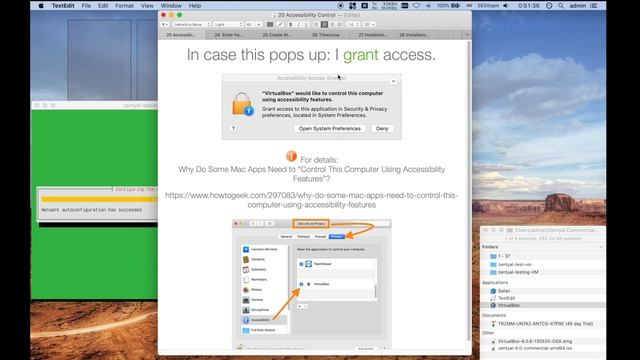The width and height of the screenshot is (640, 360).
Task: Open the howtogeek.com article link
Action: (311, 200)
